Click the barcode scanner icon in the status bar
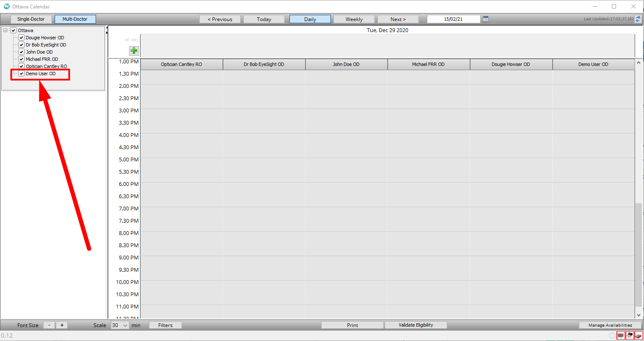Image resolution: width=644 pixels, height=341 pixels. pyautogui.click(x=621, y=336)
